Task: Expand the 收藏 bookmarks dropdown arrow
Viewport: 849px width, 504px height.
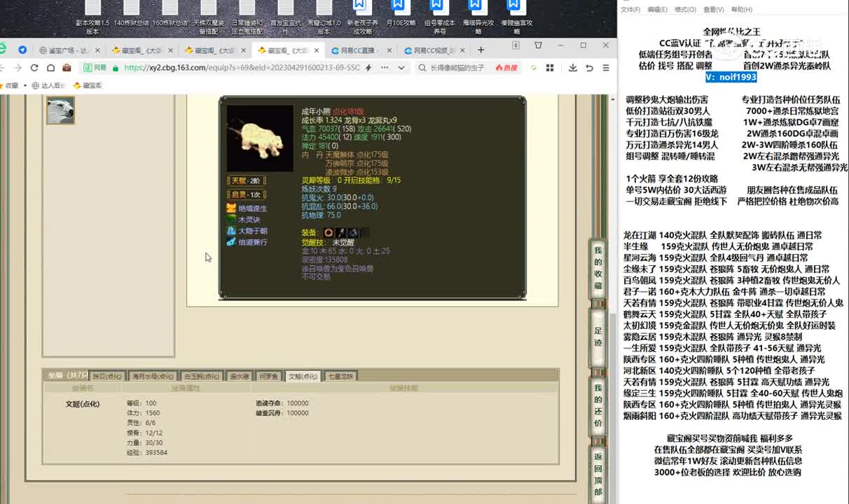Action: tap(24, 85)
